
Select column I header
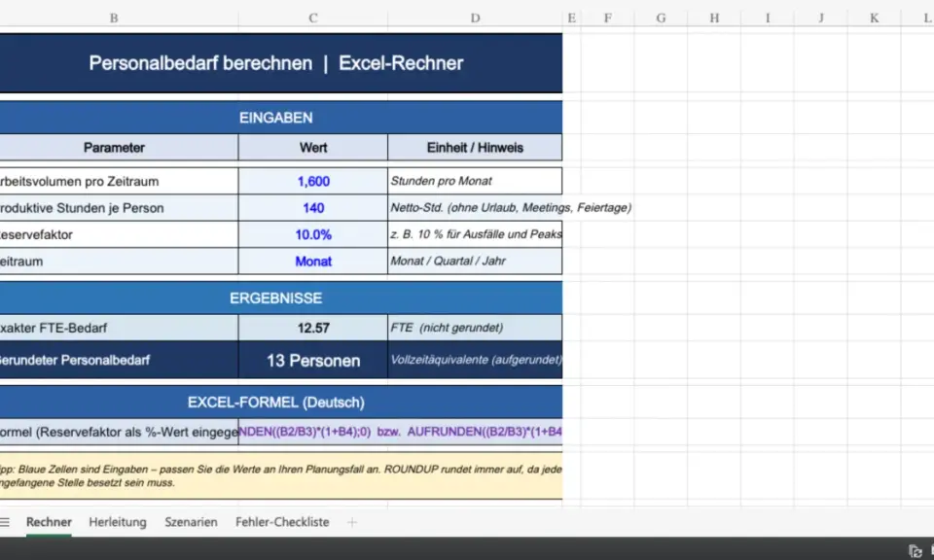(x=768, y=17)
